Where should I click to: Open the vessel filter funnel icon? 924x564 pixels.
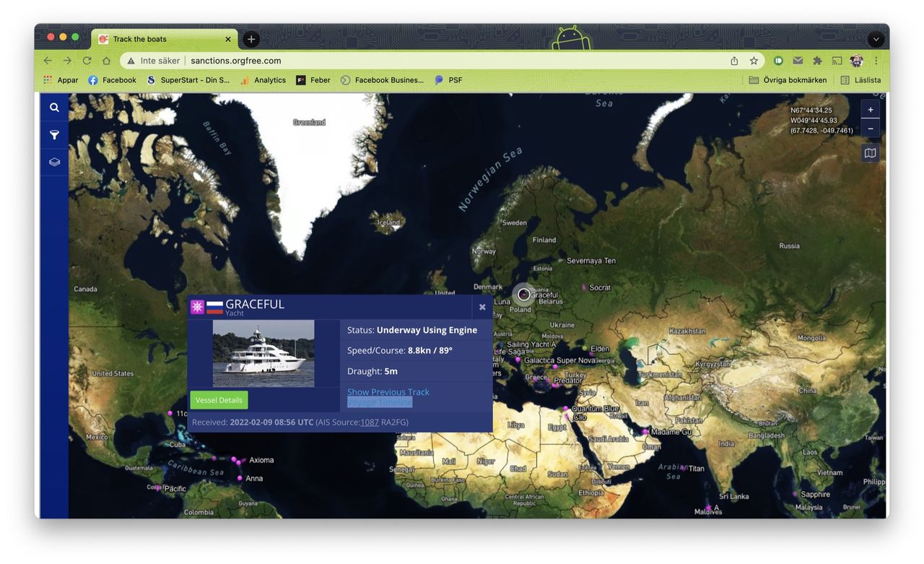coord(54,135)
